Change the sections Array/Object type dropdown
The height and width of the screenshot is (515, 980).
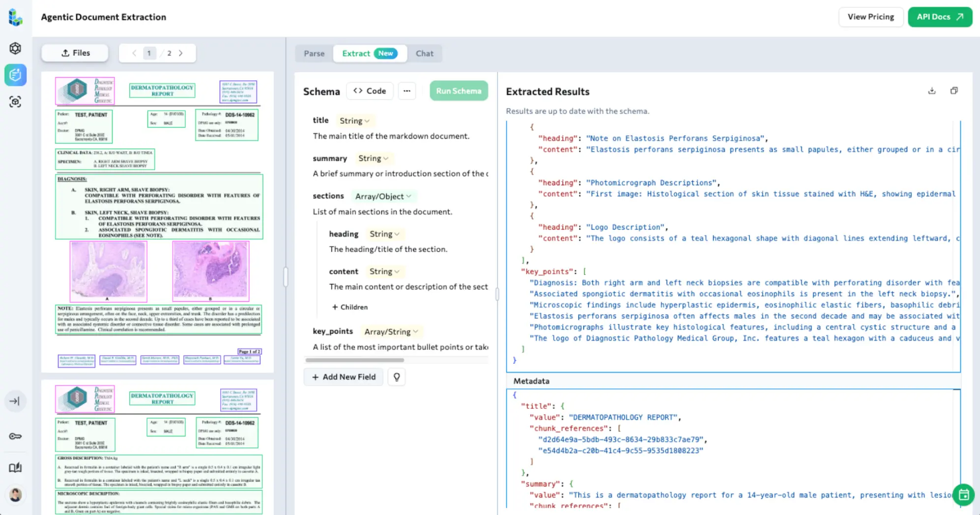click(383, 197)
